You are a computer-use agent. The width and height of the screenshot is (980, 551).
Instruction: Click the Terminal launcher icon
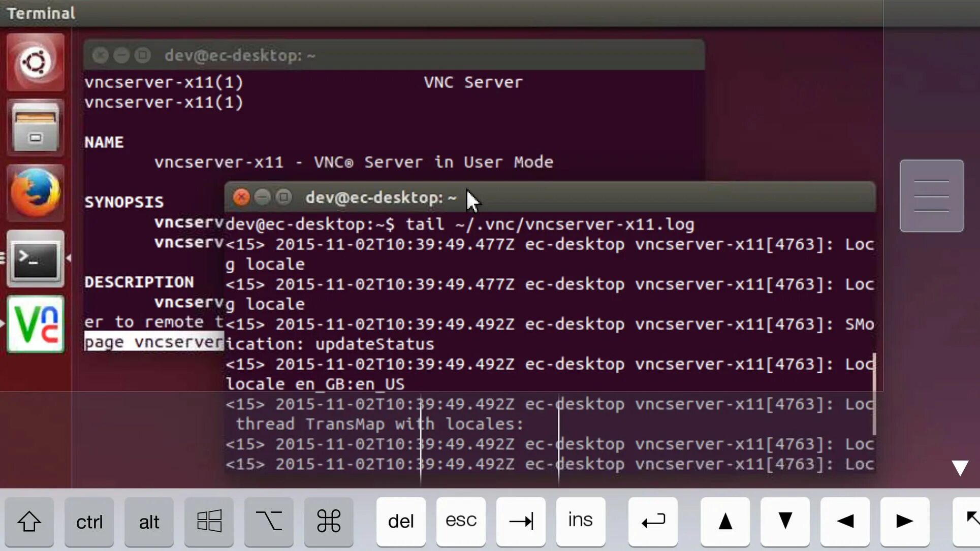click(35, 259)
